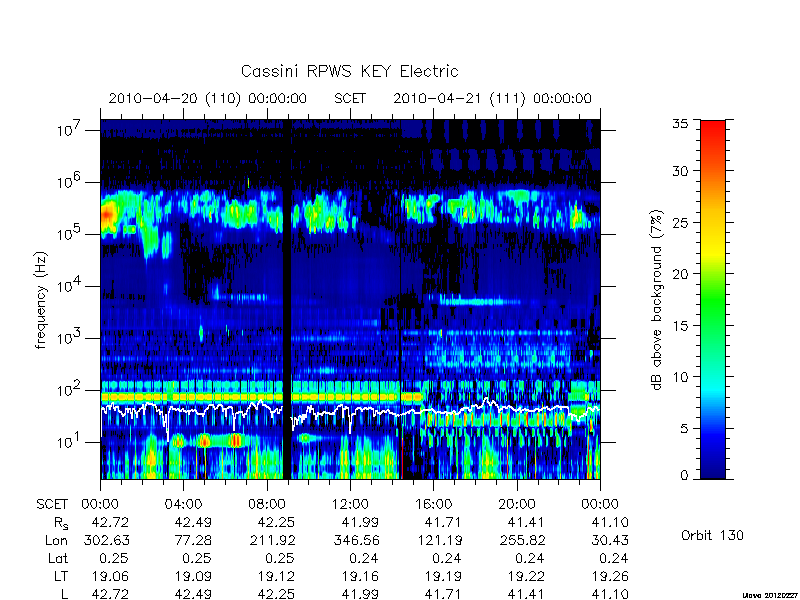Click Lon value '30.43'
800x600 pixels.
coord(609,540)
